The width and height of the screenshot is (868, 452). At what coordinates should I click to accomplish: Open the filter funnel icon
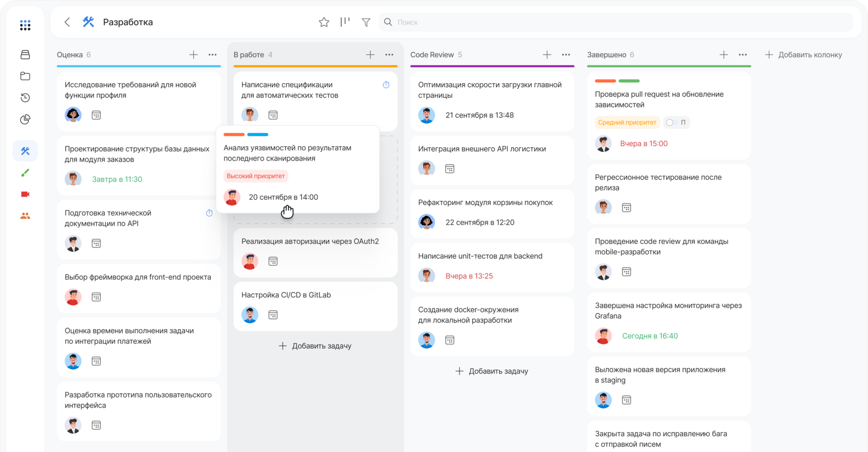tap(366, 22)
